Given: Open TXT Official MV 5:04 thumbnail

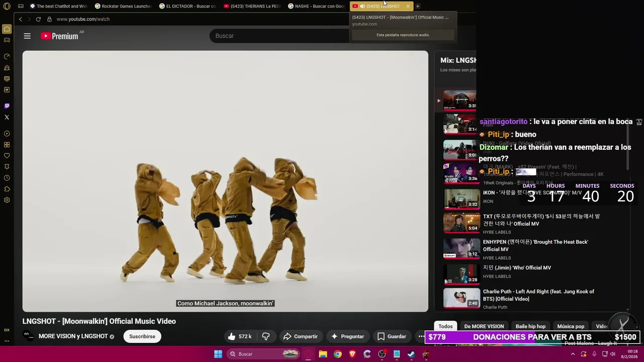Looking at the screenshot, I should [461, 223].
